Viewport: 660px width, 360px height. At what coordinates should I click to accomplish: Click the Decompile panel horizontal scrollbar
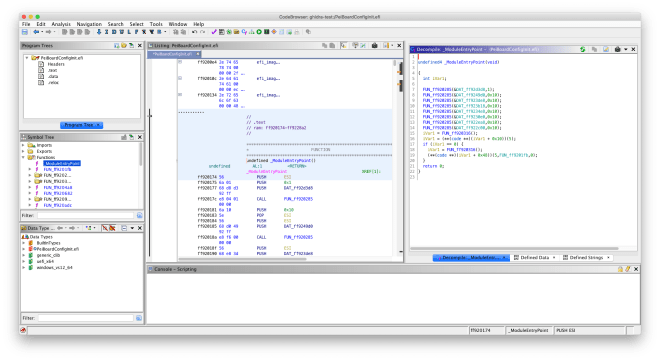[514, 248]
